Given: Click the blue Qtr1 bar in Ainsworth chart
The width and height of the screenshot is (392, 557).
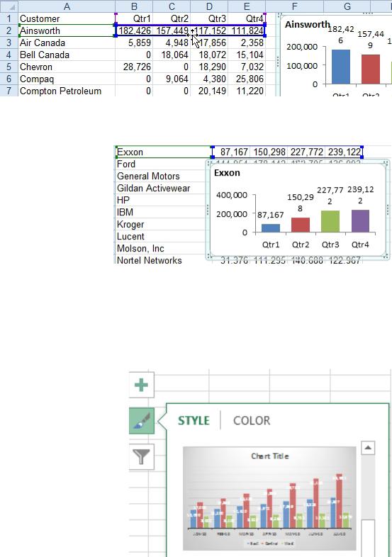Looking at the screenshot, I should pos(340,67).
